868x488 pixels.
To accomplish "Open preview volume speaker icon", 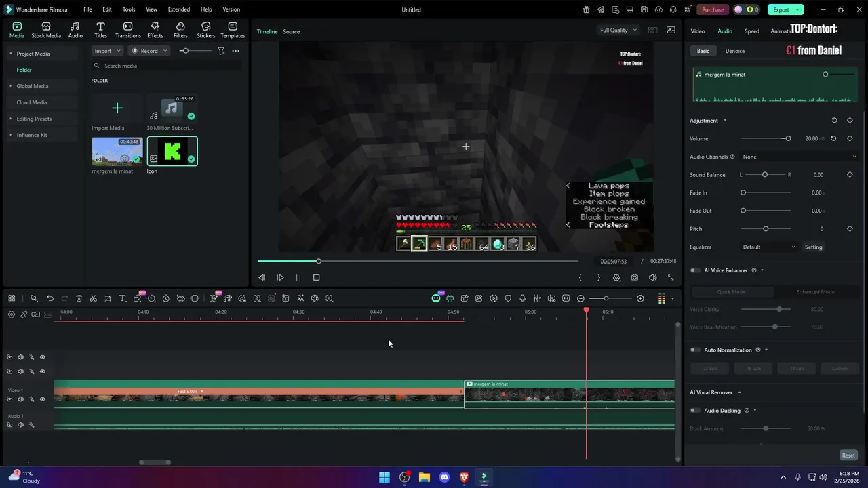I will 652,277.
